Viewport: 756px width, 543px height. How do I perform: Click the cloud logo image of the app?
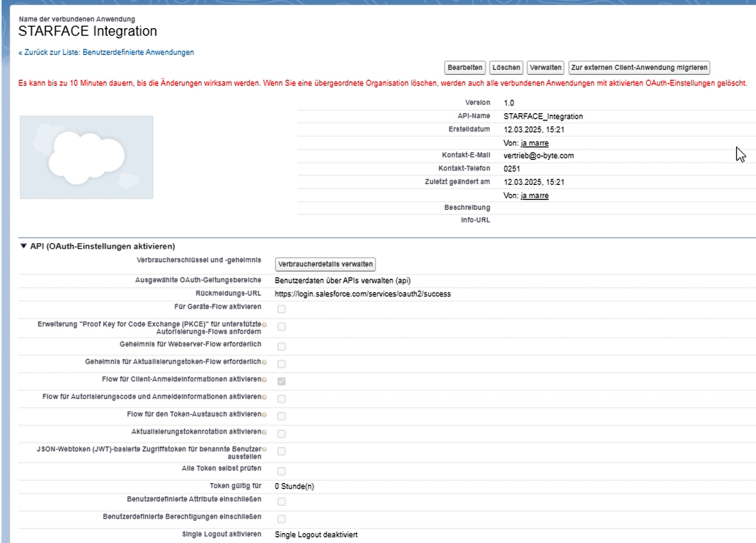pos(86,157)
